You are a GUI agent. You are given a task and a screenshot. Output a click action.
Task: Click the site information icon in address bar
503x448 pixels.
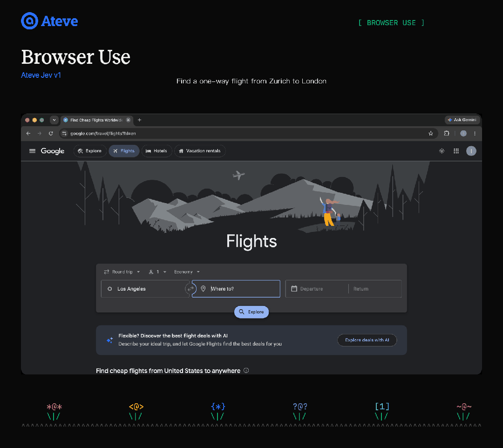click(x=64, y=133)
